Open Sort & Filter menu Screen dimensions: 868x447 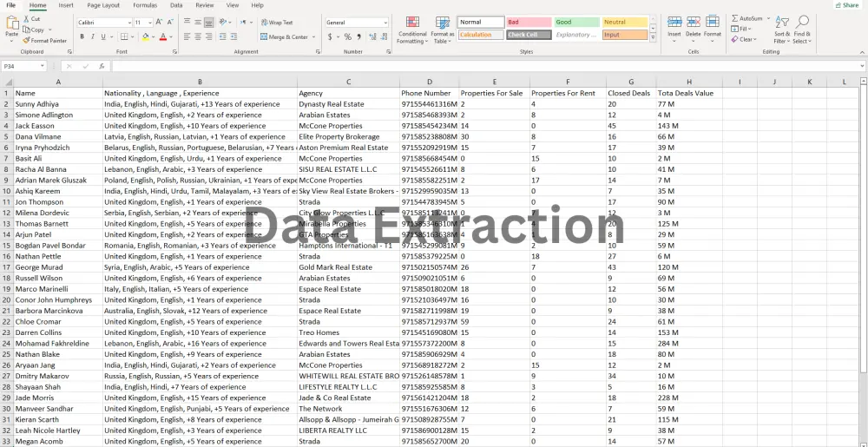click(x=782, y=30)
